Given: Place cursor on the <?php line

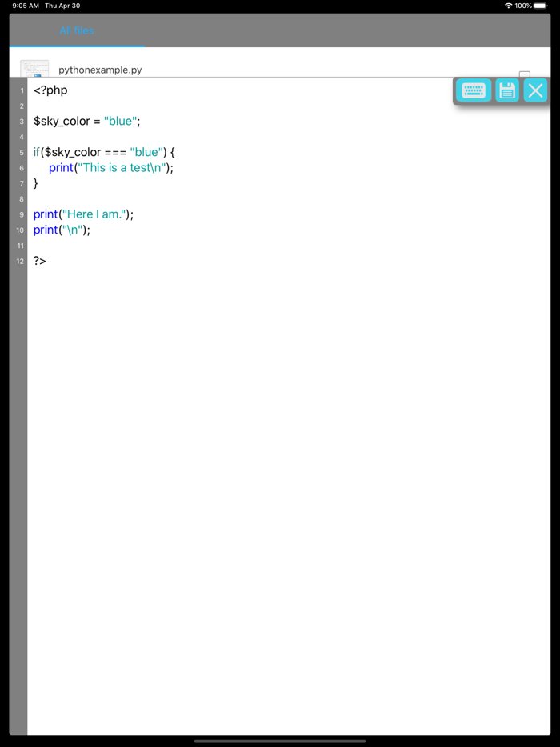Looking at the screenshot, I should click(x=50, y=90).
